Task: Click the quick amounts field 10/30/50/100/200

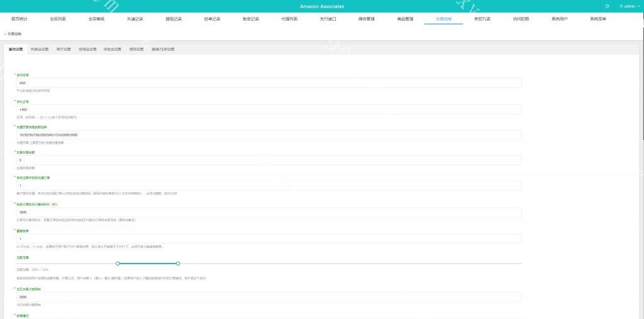Action: [x=269, y=135]
